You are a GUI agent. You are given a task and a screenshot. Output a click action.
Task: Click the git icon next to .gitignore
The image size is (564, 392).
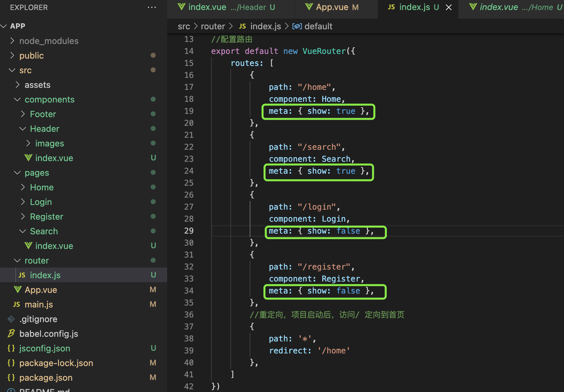click(11, 319)
